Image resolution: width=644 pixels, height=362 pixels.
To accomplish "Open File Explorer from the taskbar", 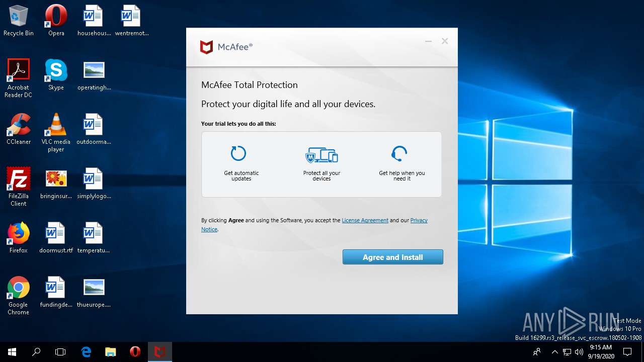I will [x=110, y=352].
